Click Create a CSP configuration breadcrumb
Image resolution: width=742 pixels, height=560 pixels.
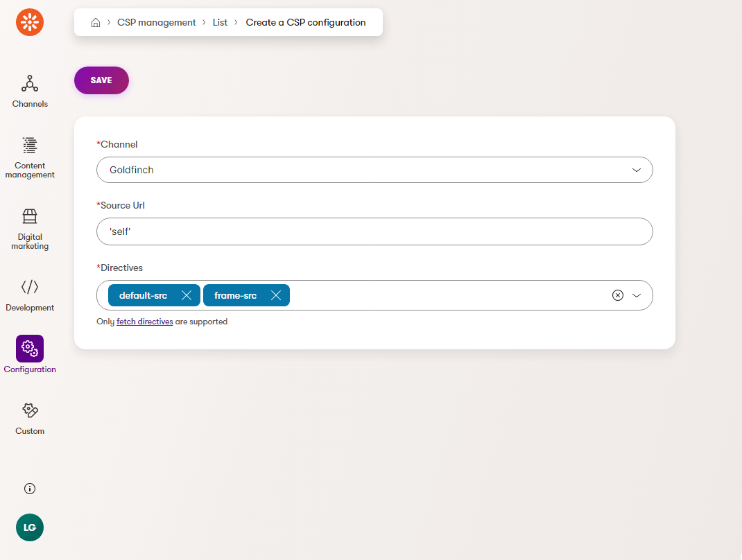(x=306, y=22)
